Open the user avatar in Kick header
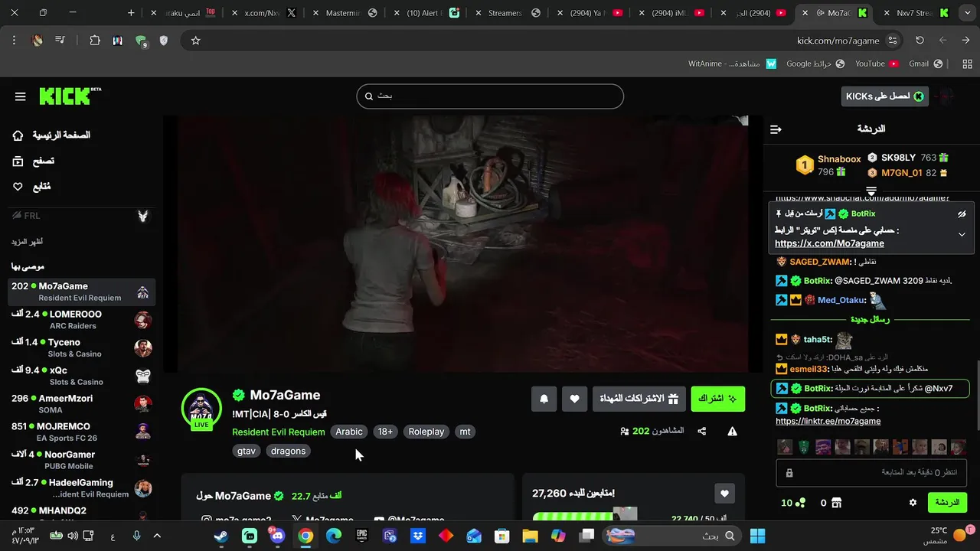This screenshot has height=551, width=980. (x=946, y=96)
